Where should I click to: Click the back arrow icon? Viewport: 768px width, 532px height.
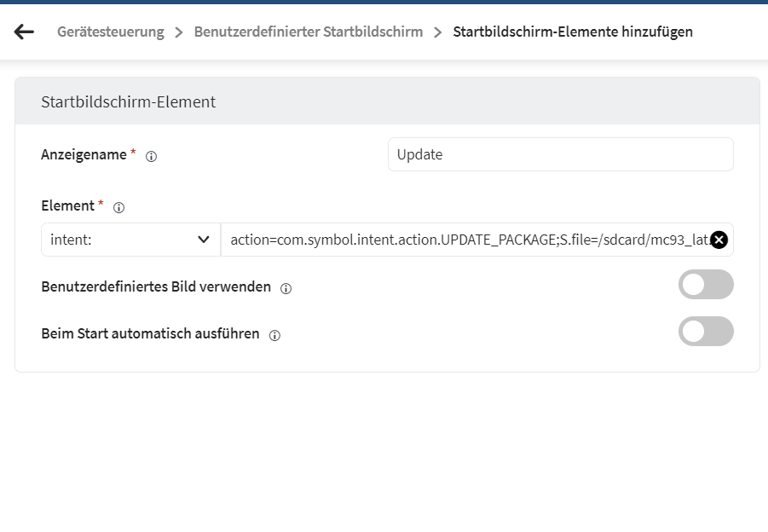tap(24, 32)
